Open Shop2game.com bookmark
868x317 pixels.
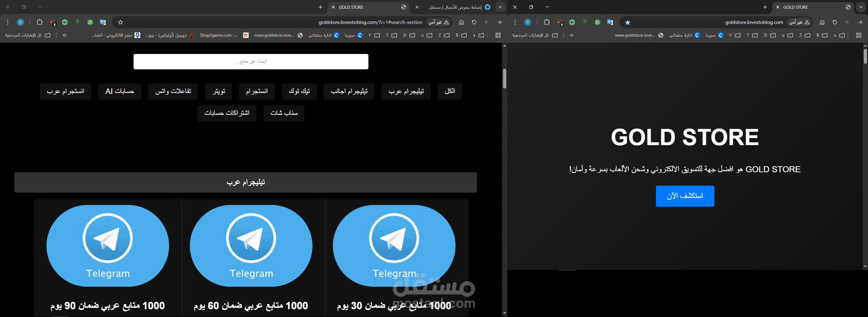(224, 35)
